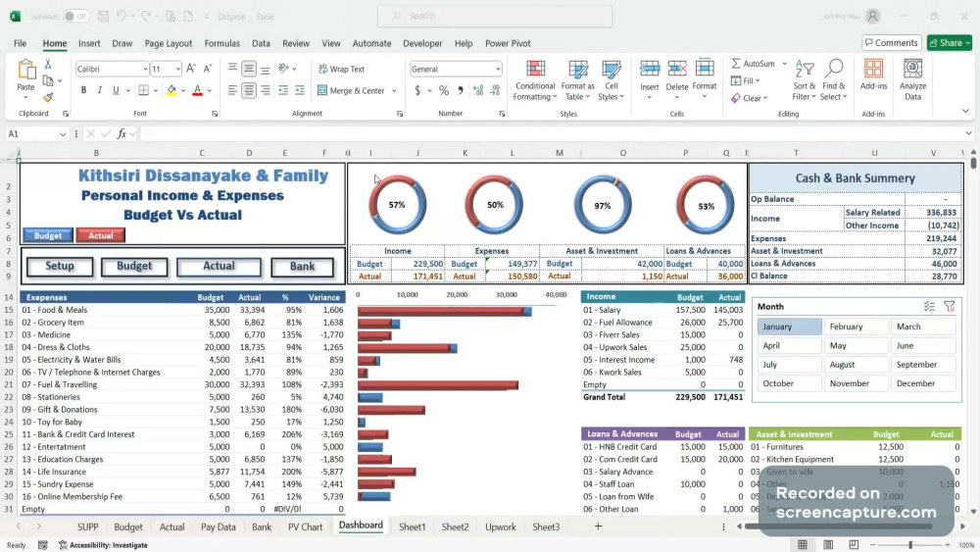Apply Underline formatting
980x552 pixels.
click(116, 90)
